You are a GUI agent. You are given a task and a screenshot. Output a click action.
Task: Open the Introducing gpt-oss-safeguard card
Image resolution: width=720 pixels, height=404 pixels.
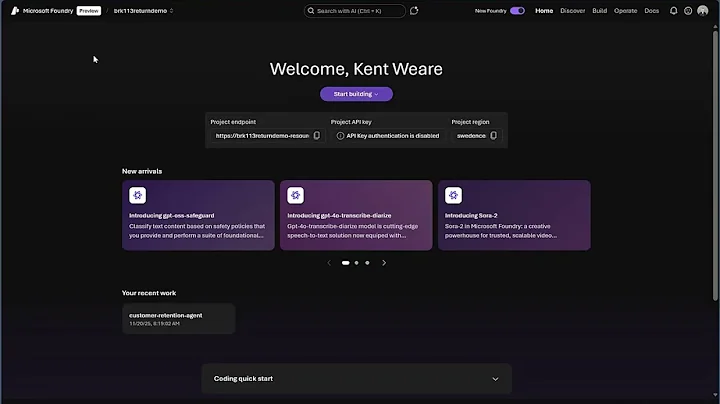click(198, 215)
